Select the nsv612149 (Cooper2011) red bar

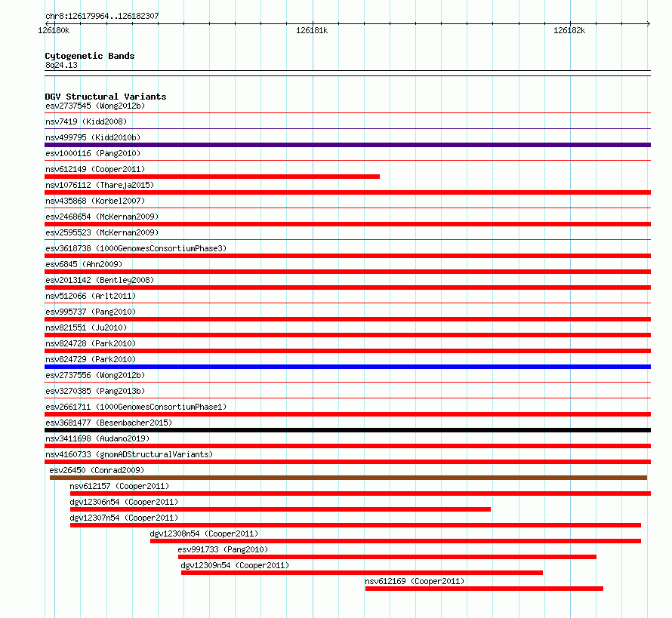212,177
